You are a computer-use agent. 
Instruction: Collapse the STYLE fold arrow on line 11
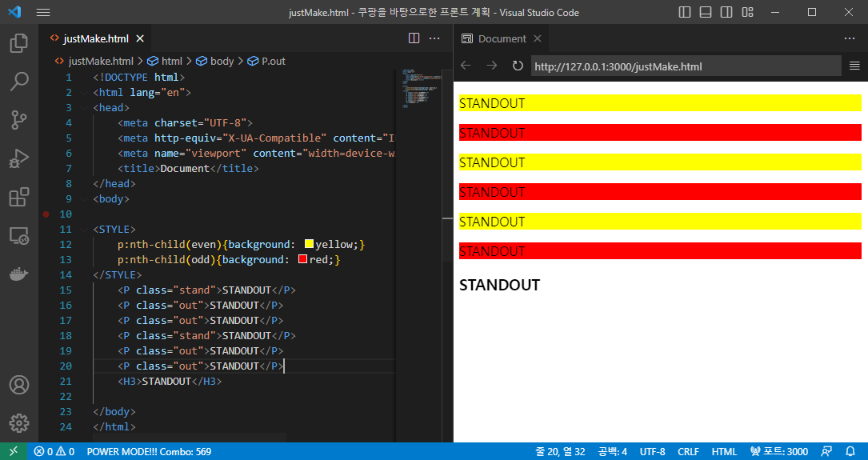(x=83, y=229)
